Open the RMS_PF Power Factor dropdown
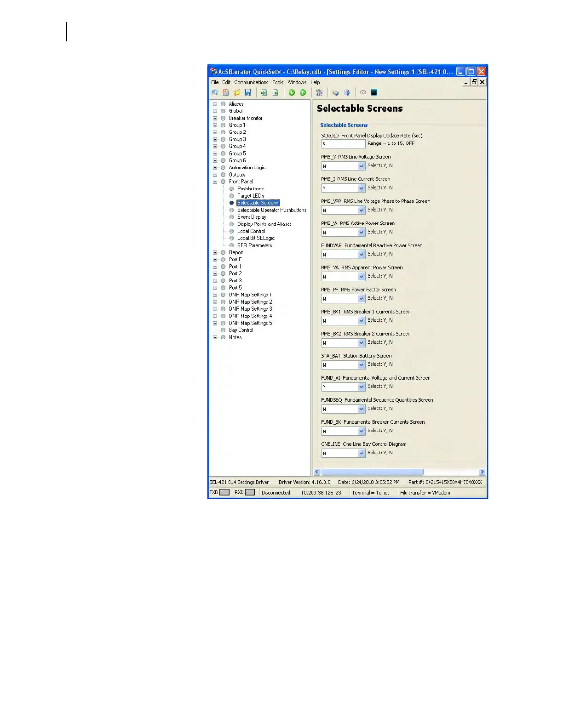This screenshot has width=563, height=728. (x=362, y=298)
